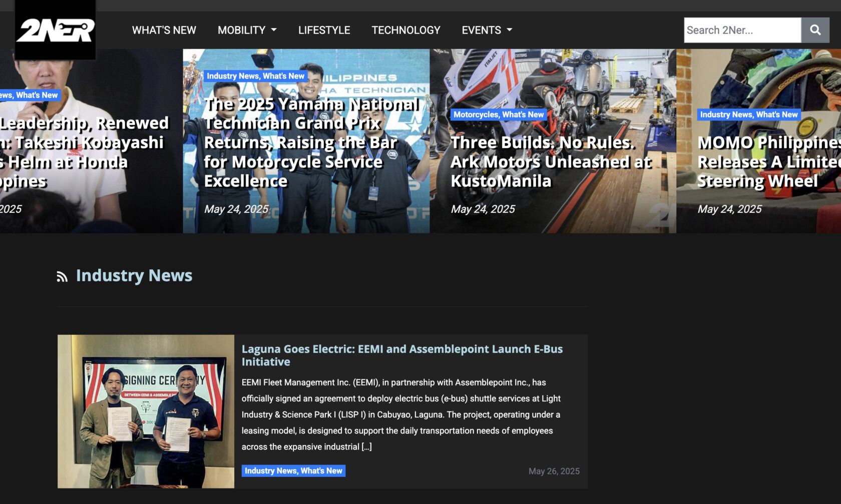Click the May 26, 2025 article date
This screenshot has width=841, height=504.
tap(554, 471)
